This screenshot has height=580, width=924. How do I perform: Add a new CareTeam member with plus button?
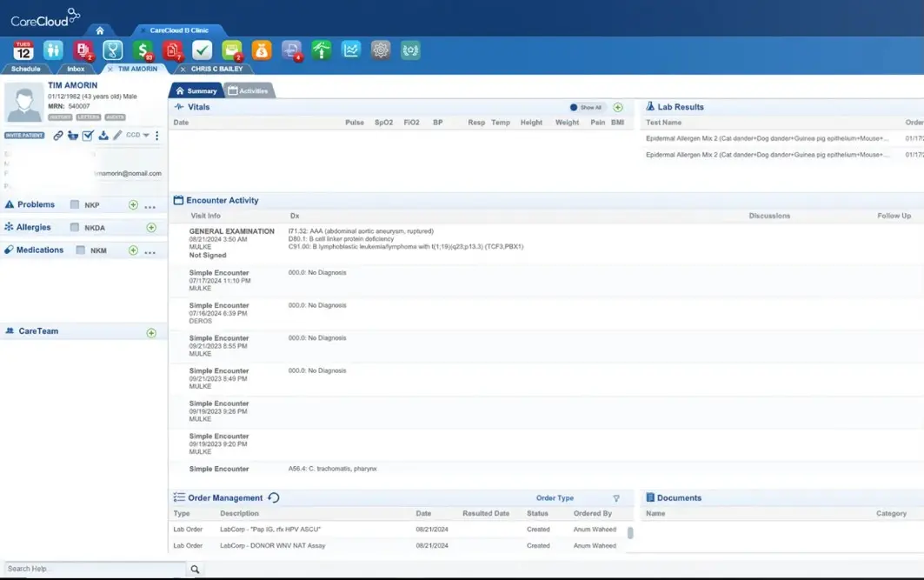pos(151,331)
